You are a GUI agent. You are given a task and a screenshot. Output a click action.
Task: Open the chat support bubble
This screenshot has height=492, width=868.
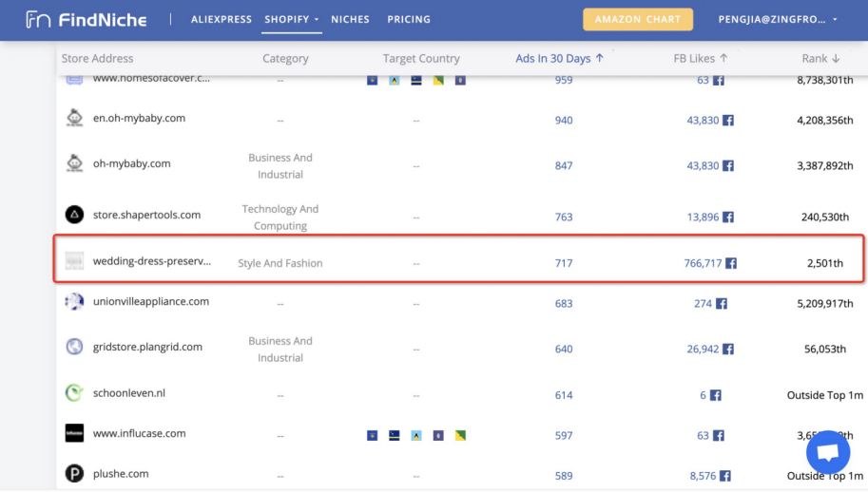click(828, 452)
